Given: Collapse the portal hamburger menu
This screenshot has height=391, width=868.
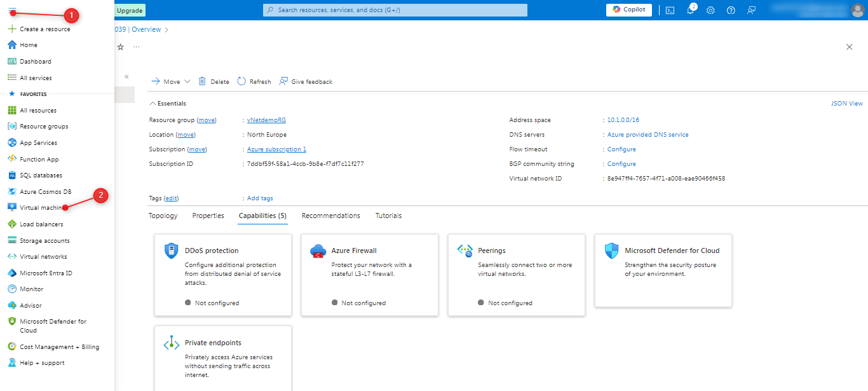Looking at the screenshot, I should 12,11.
